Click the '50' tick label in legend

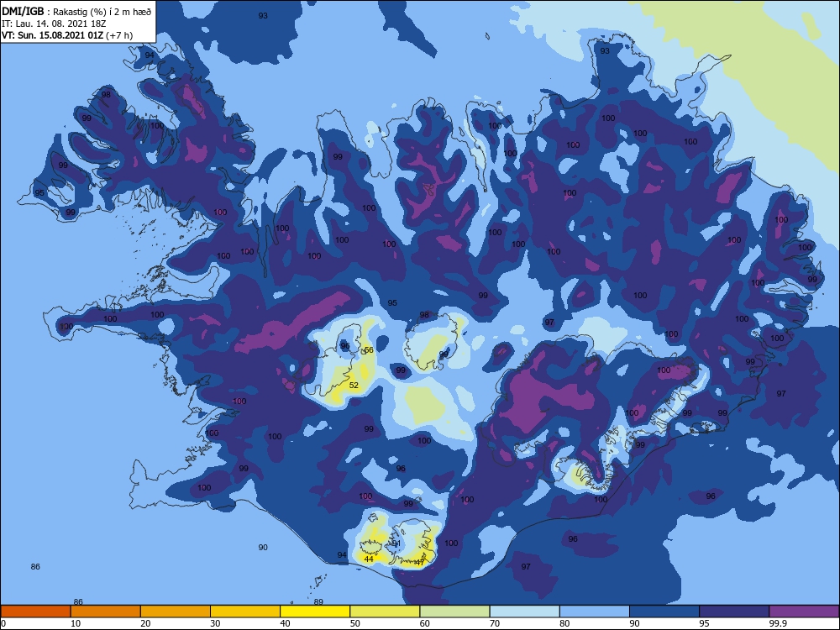[355, 623]
